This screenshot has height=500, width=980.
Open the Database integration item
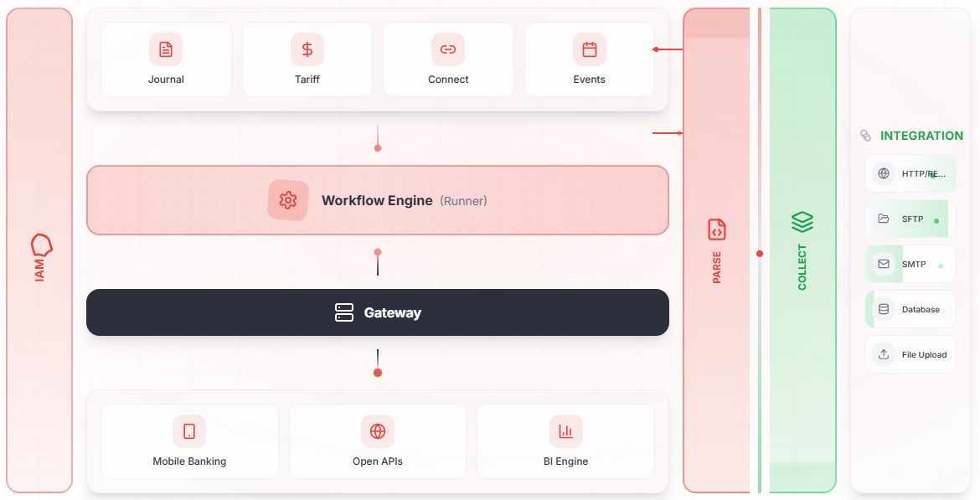point(910,309)
